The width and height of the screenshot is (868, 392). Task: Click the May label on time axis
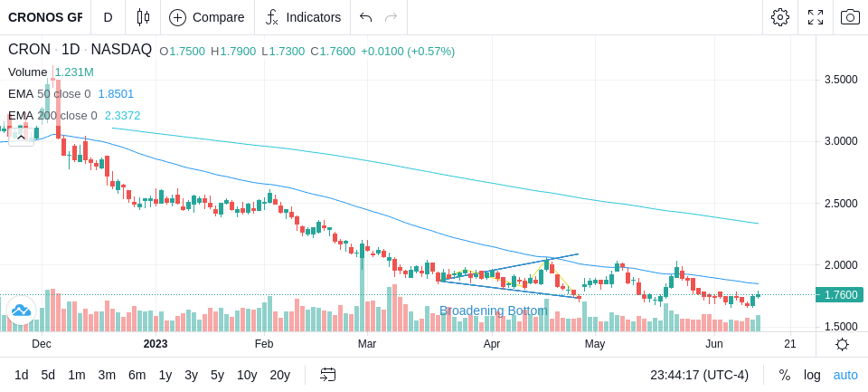coord(595,344)
